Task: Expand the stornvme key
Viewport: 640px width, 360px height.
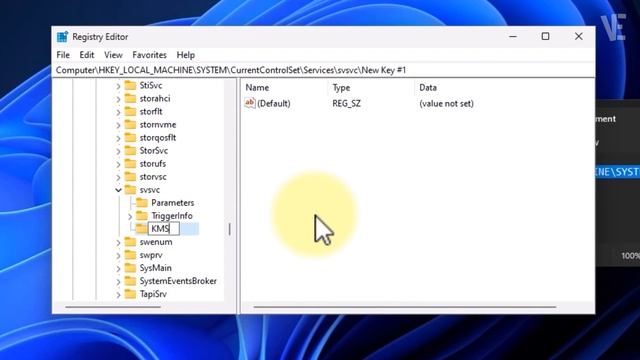Action: 118,125
